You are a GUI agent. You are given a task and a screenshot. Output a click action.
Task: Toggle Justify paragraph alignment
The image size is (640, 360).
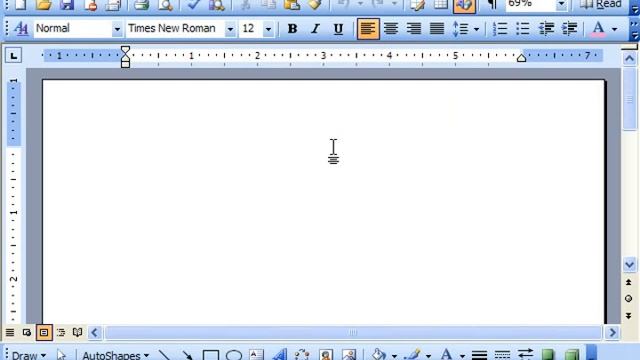(x=437, y=29)
